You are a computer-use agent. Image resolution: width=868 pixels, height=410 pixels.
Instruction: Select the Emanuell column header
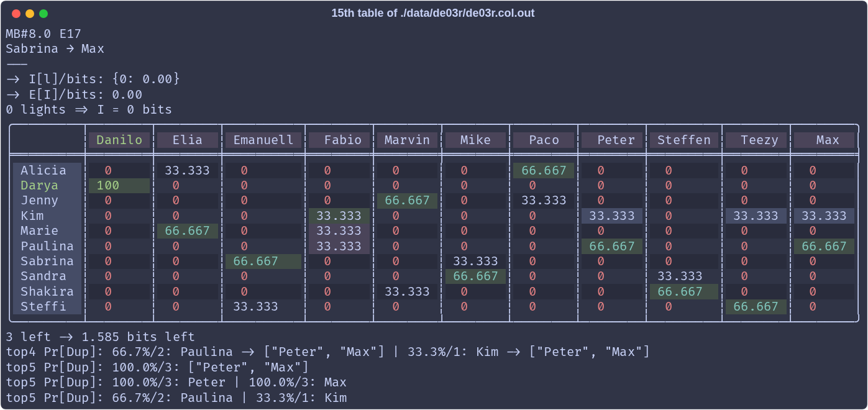[x=263, y=140]
